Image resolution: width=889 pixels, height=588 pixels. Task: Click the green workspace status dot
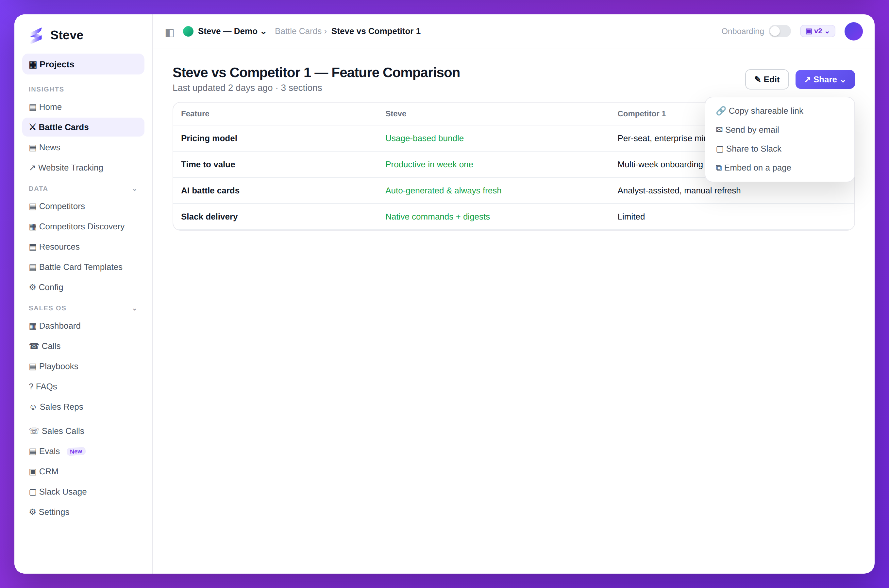(x=188, y=31)
